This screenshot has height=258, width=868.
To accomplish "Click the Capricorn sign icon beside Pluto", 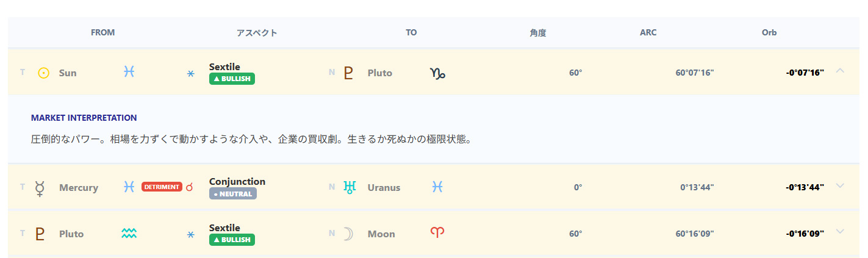I will 438,73.
